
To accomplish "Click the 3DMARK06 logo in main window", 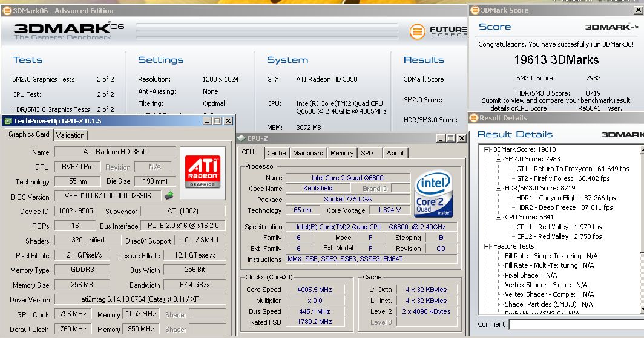I will coord(68,30).
